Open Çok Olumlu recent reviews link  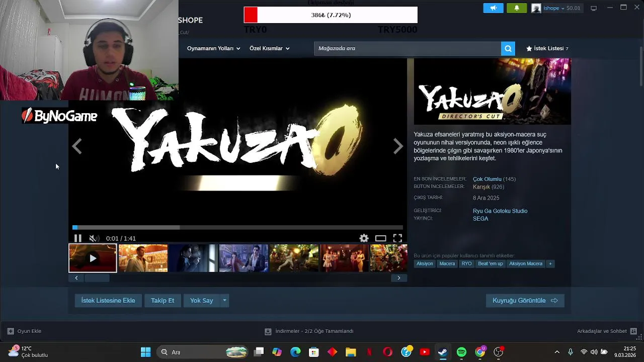tap(487, 179)
